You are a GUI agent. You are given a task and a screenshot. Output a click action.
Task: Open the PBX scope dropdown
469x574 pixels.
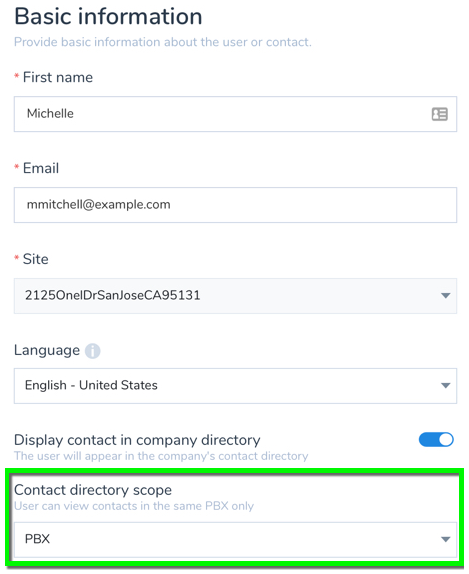point(235,540)
